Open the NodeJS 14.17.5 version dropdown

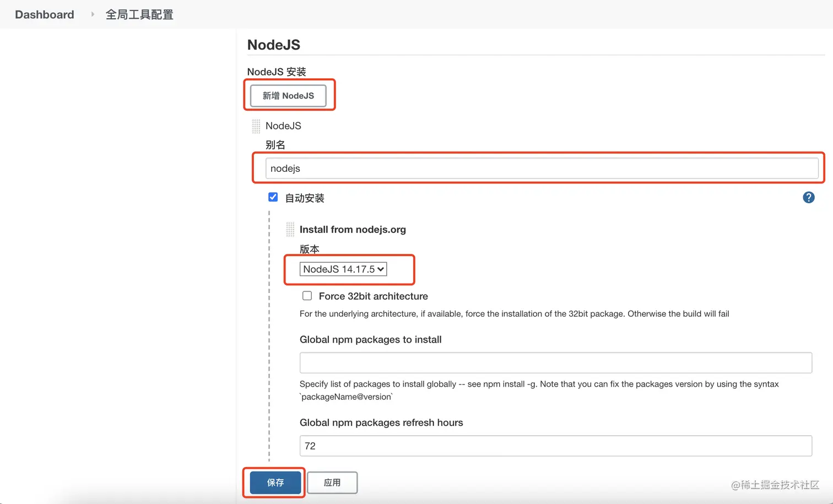343,269
